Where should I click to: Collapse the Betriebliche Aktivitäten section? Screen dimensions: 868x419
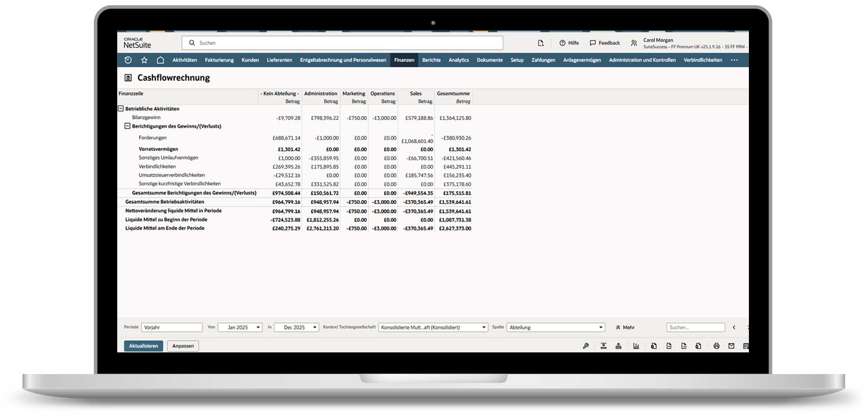click(121, 109)
